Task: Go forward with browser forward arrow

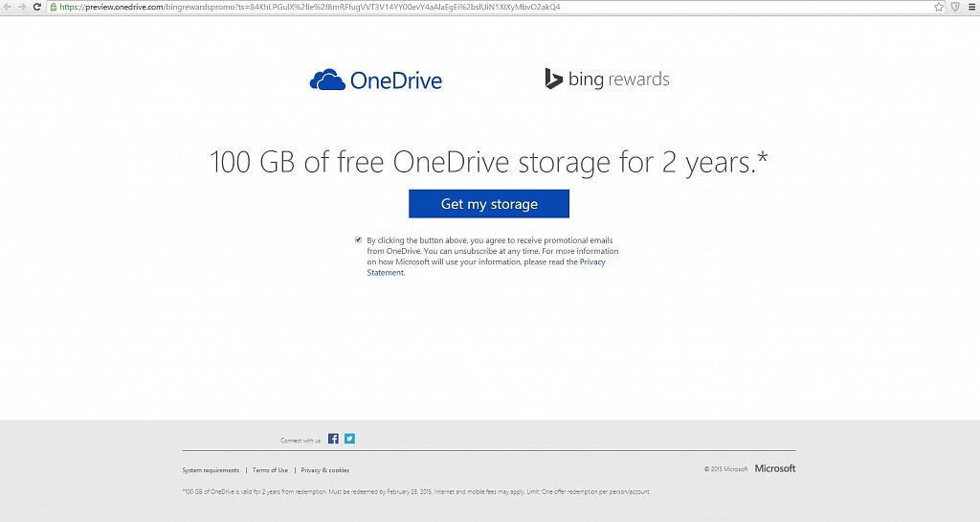Action: [x=22, y=7]
